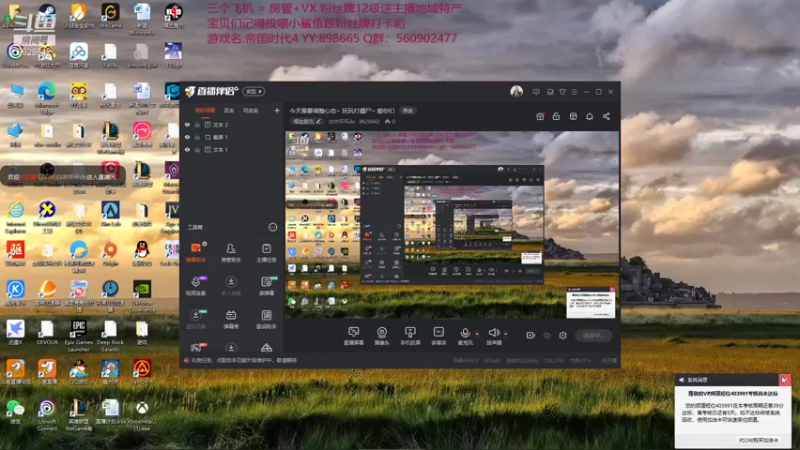800x450 pixels.
Task: Open the 房管助手 tool
Action: point(231,252)
